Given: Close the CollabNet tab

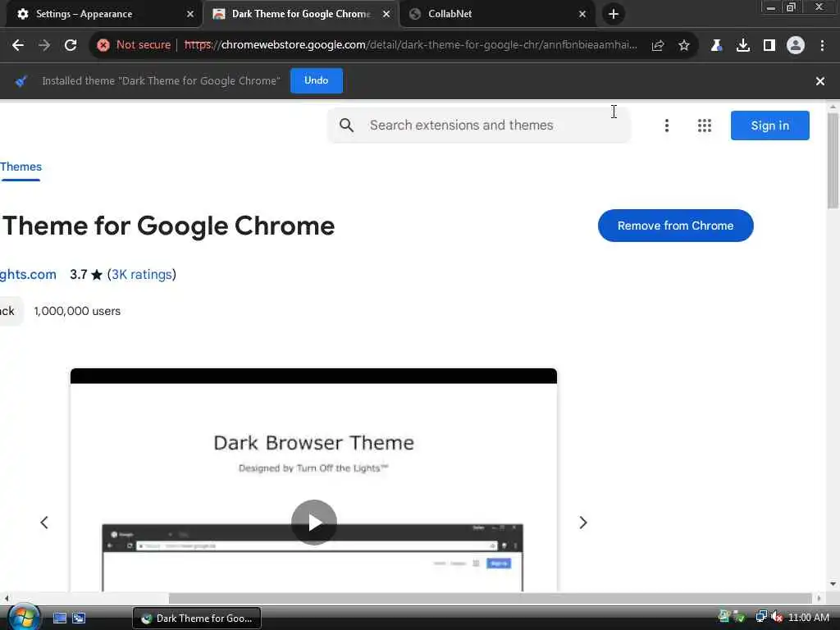Looking at the screenshot, I should tap(582, 15).
